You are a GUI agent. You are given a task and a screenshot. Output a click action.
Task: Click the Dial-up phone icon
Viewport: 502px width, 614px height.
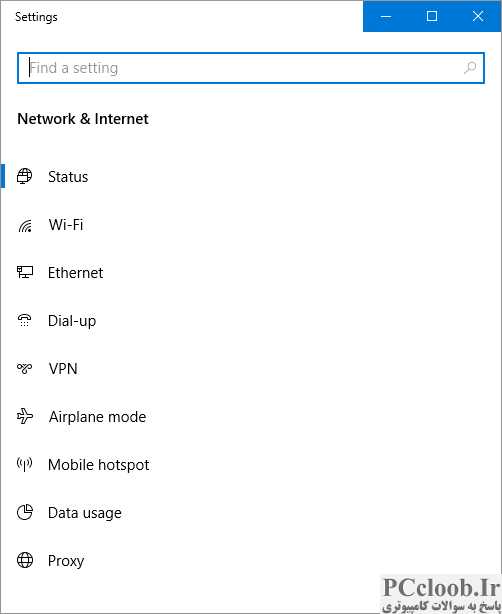tap(24, 320)
